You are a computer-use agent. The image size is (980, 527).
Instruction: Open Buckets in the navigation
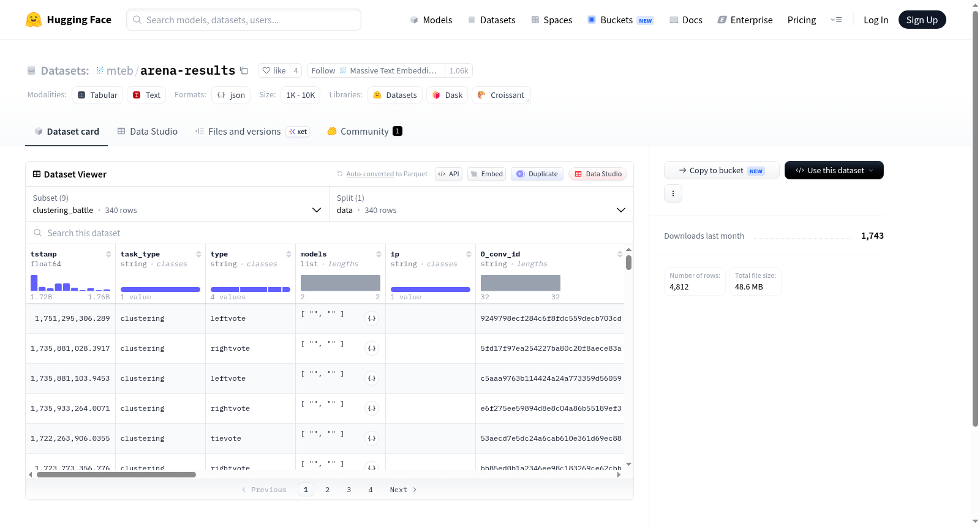click(620, 20)
